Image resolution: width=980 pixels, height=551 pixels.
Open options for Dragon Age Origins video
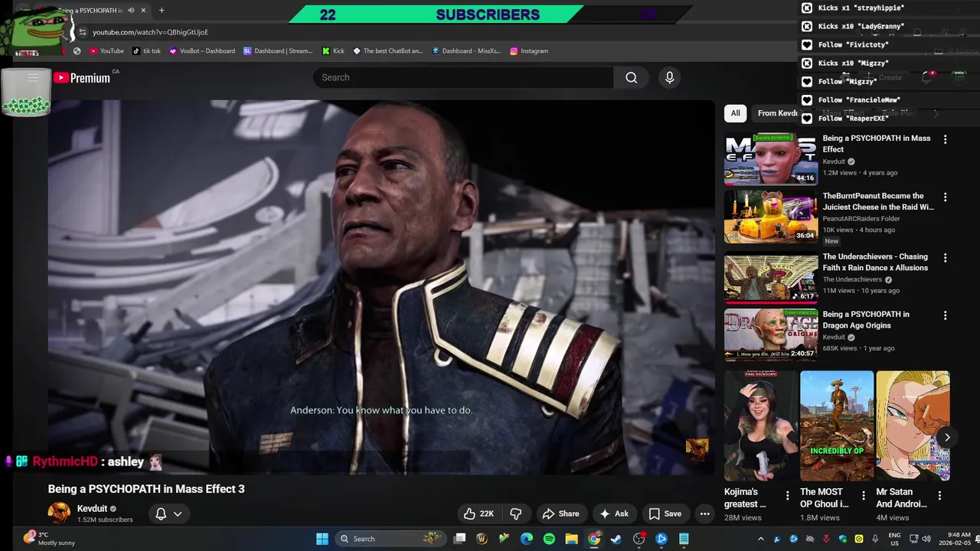[945, 315]
